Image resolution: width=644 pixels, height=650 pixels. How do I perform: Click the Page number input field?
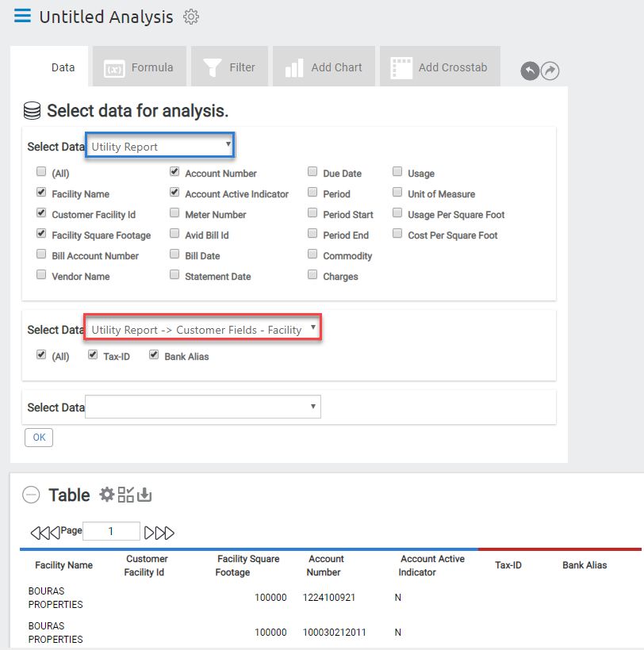[111, 531]
